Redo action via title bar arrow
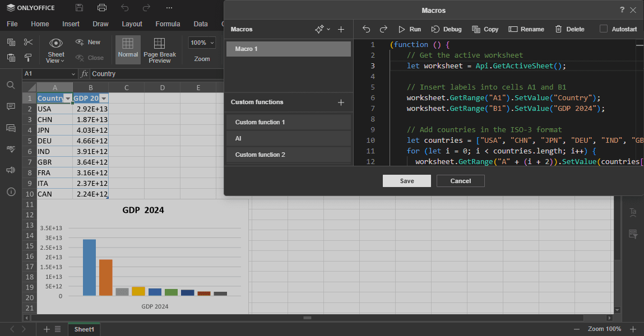The image size is (644, 336). pyautogui.click(x=147, y=8)
